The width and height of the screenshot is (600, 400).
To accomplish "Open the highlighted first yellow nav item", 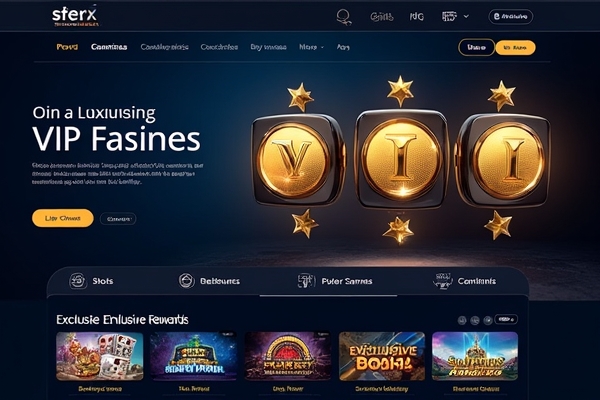I will pos(67,47).
